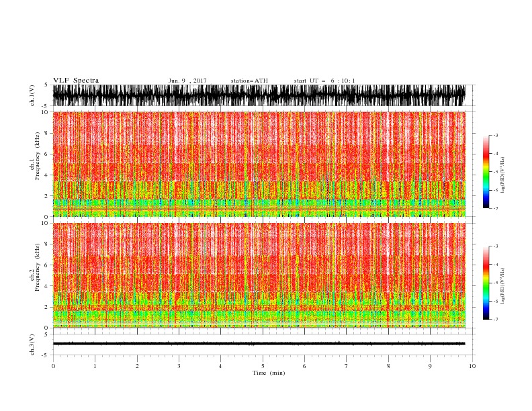This screenshot has height=411, width=532.
Task: Click the ch.3 flat waveform trace
Action: (259, 344)
